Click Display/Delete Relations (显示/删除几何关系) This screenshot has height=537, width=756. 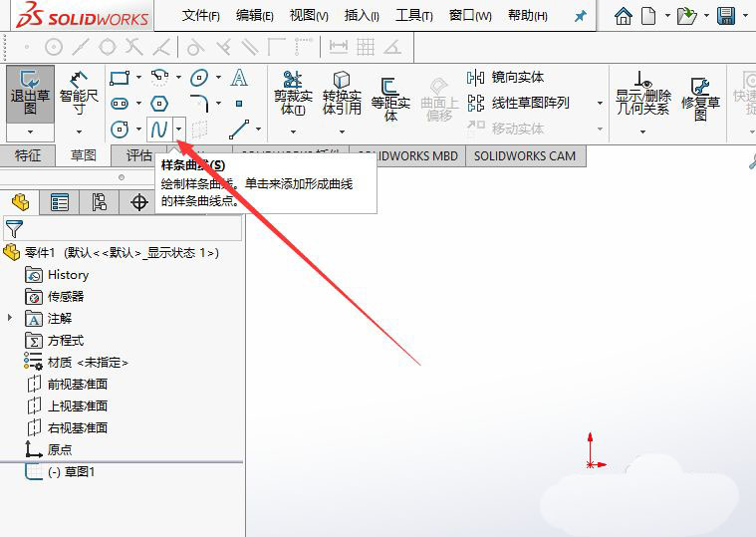click(x=643, y=94)
